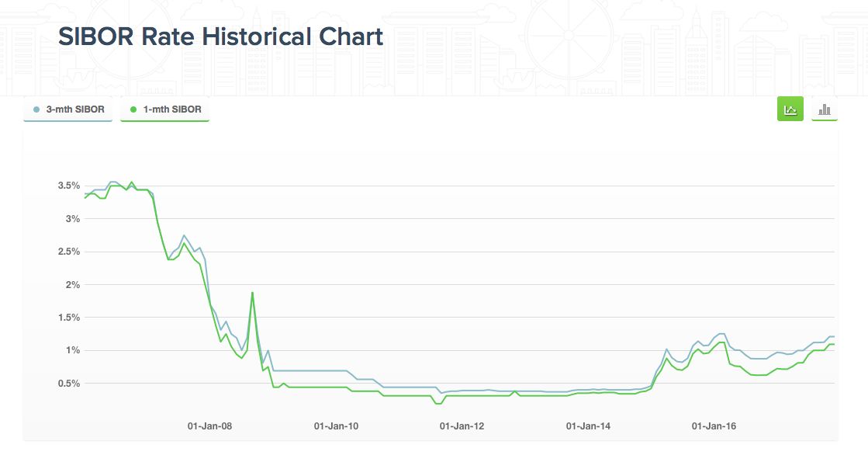Switch to the line chart view
Screen dimensions: 868x462
click(790, 109)
